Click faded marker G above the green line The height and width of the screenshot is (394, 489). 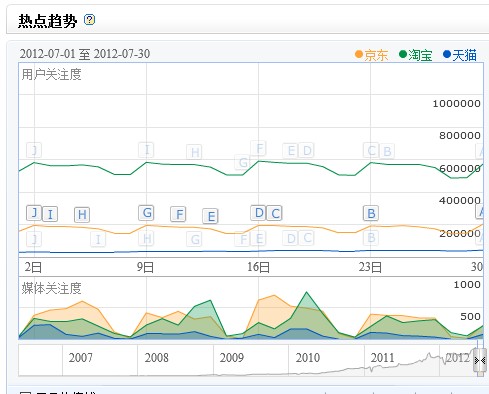pyautogui.click(x=243, y=162)
